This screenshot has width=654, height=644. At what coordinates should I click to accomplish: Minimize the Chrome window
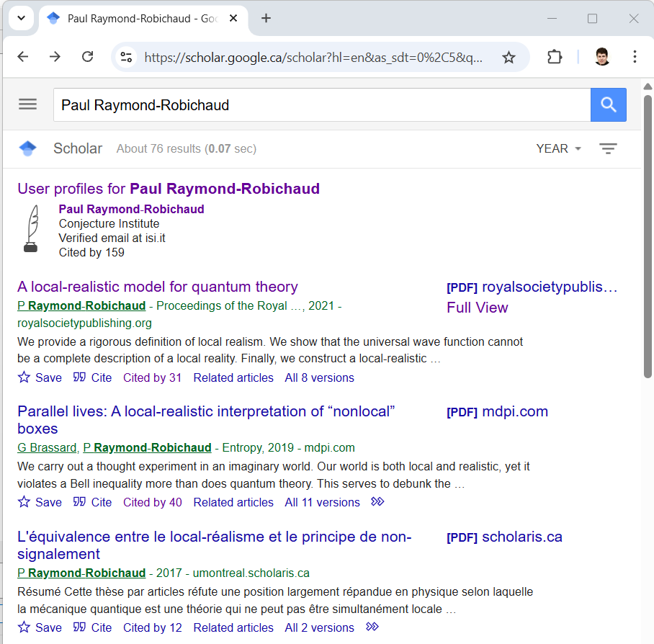tap(552, 18)
